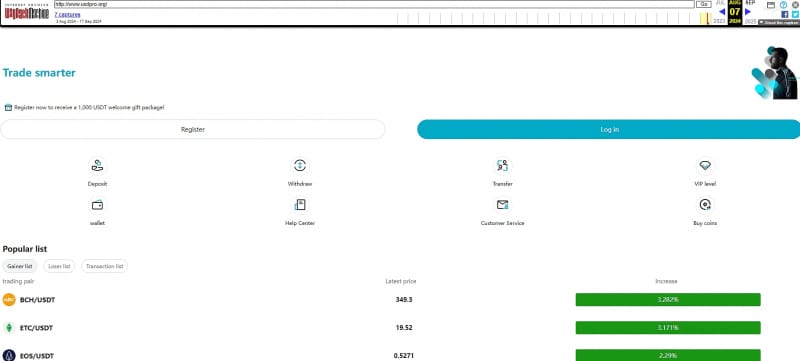This screenshot has height=361, width=800.
Task: Select the Transaction list tab
Action: coord(105,266)
